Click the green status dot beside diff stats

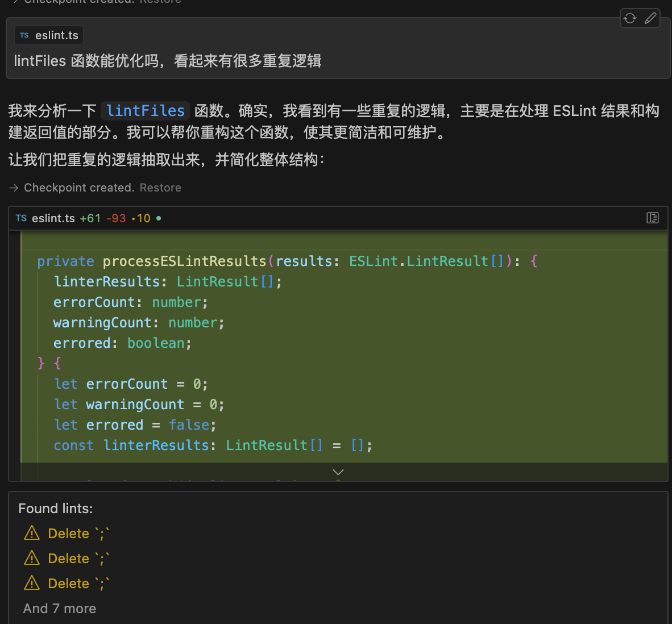click(x=159, y=218)
